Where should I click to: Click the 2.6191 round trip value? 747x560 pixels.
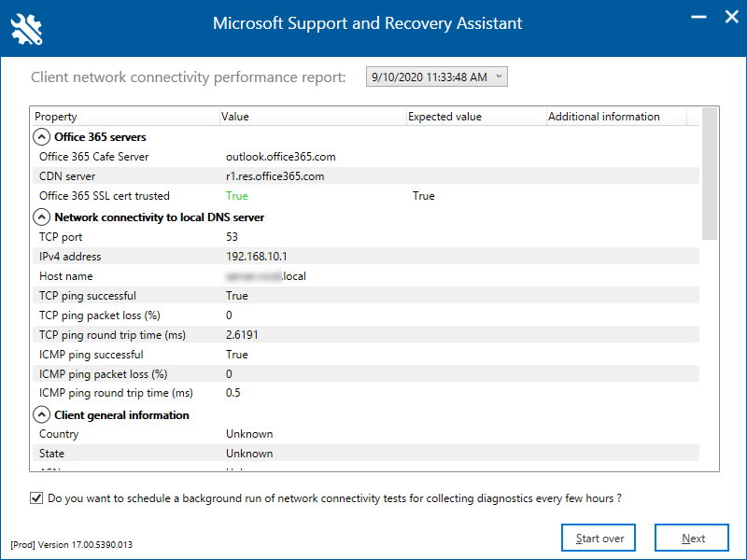(242, 335)
